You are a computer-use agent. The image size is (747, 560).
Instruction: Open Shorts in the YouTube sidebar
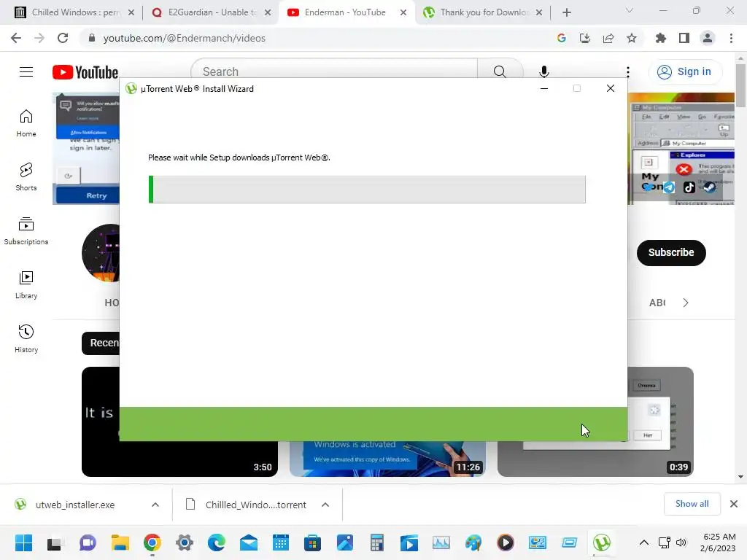click(x=26, y=177)
